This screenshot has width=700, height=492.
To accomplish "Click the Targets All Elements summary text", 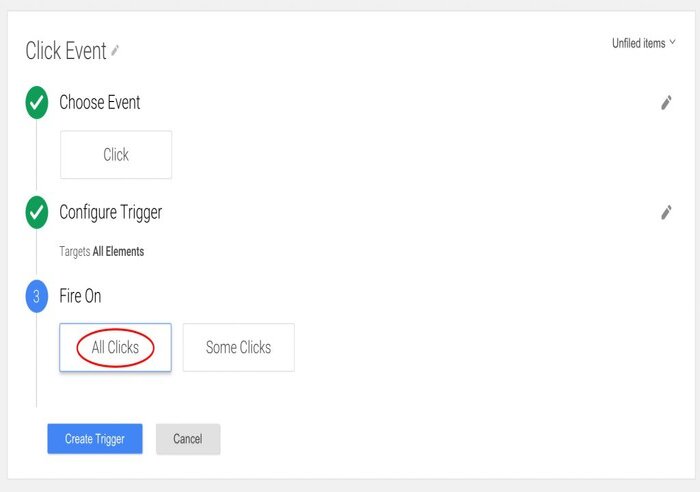I will point(102,251).
